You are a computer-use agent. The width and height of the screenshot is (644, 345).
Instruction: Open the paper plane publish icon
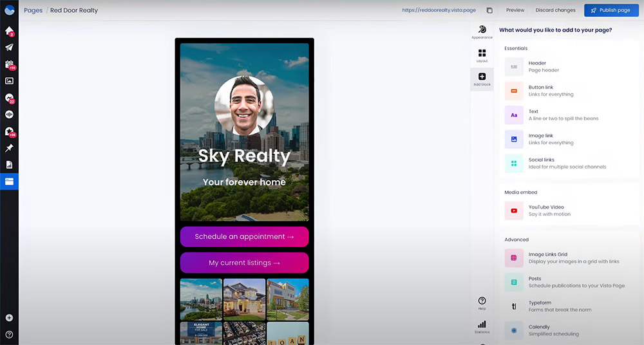(9, 47)
